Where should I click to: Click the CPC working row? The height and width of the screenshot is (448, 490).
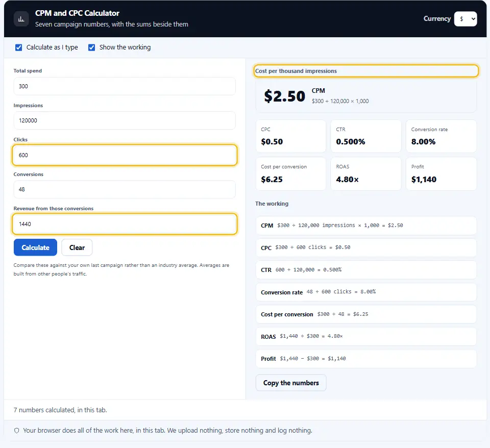point(366,248)
